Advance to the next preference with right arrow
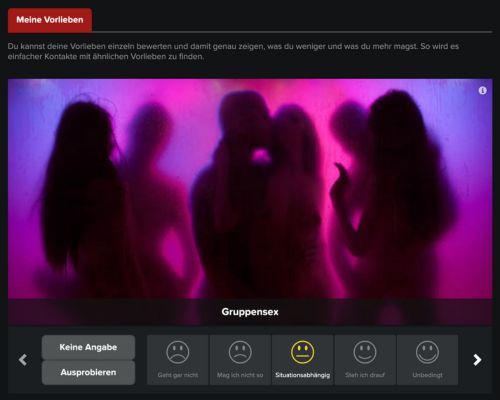Viewport: 500px width, 400px height. click(x=477, y=360)
